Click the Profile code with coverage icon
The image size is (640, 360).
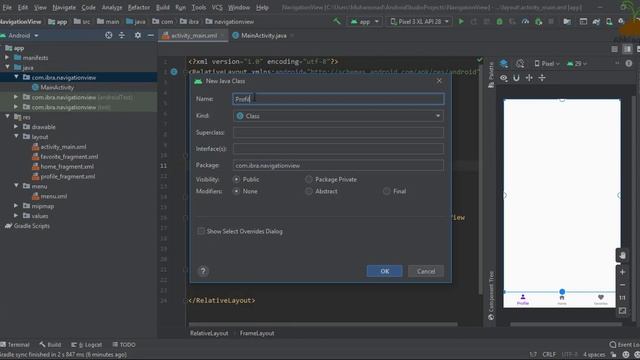(525, 21)
